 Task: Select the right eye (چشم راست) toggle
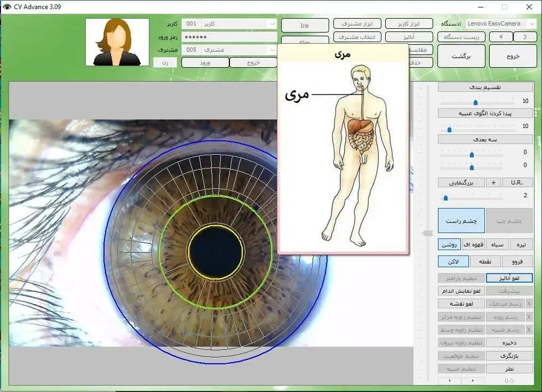point(461,221)
